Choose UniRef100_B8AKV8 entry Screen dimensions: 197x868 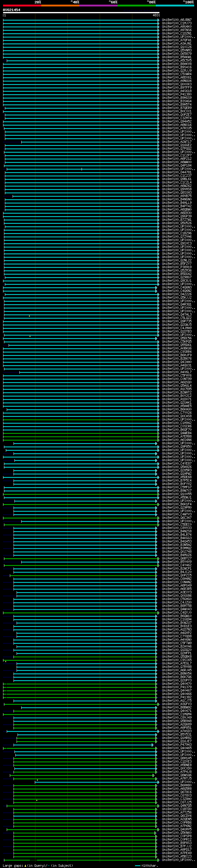(177, 64)
